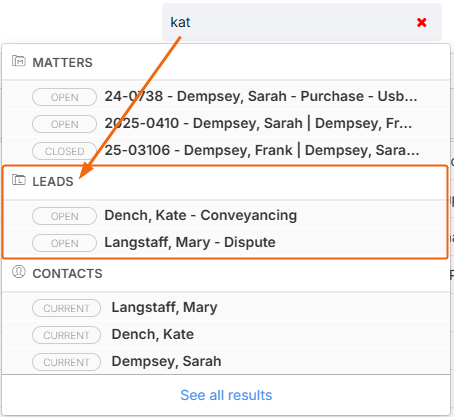This screenshot has height=417, width=454.
Task: Open matter 2025-0410 Dempsey, Sarah
Action: (226, 124)
